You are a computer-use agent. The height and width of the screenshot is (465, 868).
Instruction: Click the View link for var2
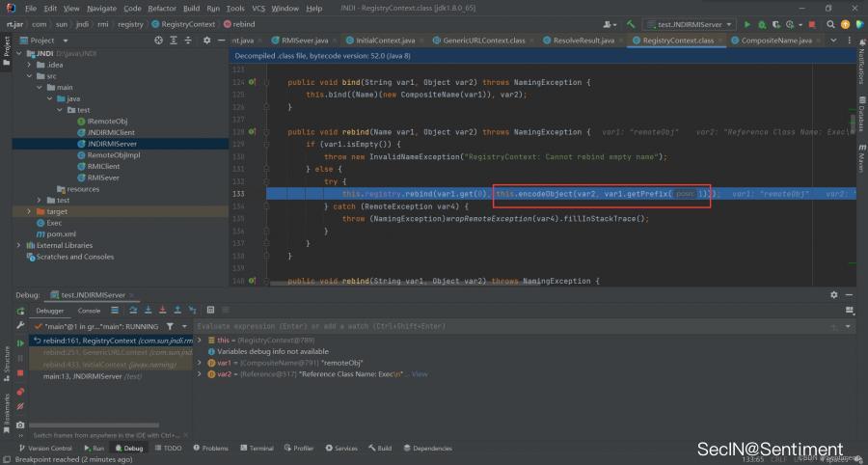420,374
